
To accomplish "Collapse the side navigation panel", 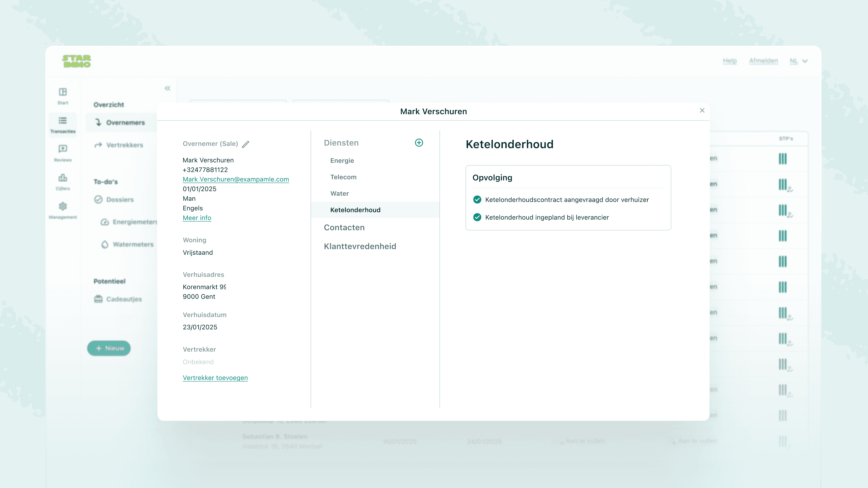I will (167, 88).
